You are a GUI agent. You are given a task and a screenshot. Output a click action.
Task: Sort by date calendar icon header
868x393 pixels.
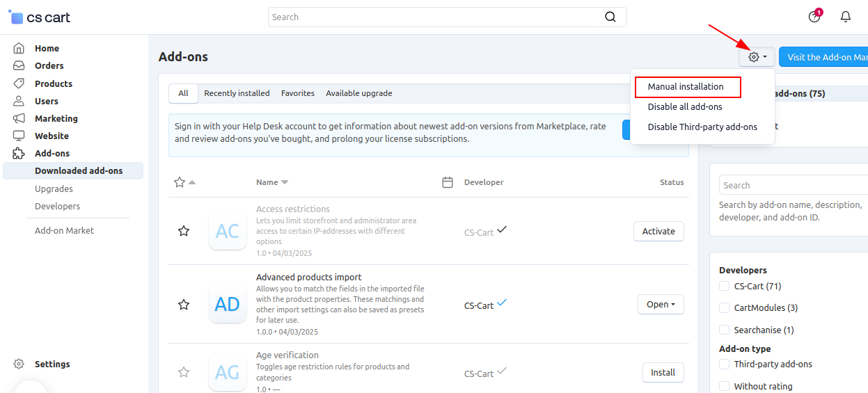(x=448, y=182)
